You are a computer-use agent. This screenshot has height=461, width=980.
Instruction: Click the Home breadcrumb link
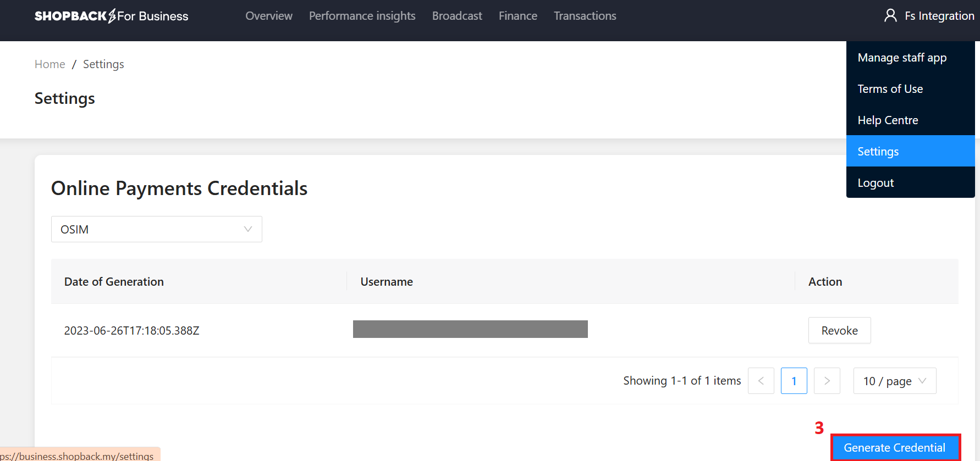pos(50,64)
